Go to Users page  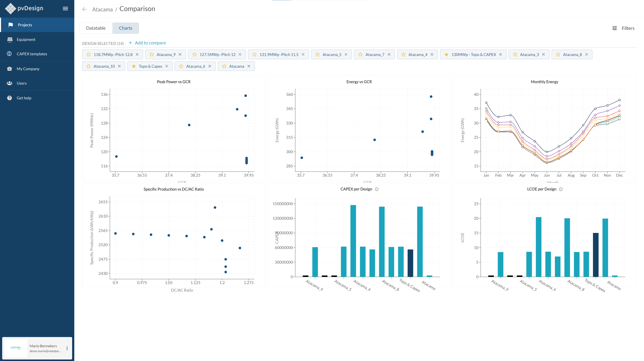tap(21, 83)
